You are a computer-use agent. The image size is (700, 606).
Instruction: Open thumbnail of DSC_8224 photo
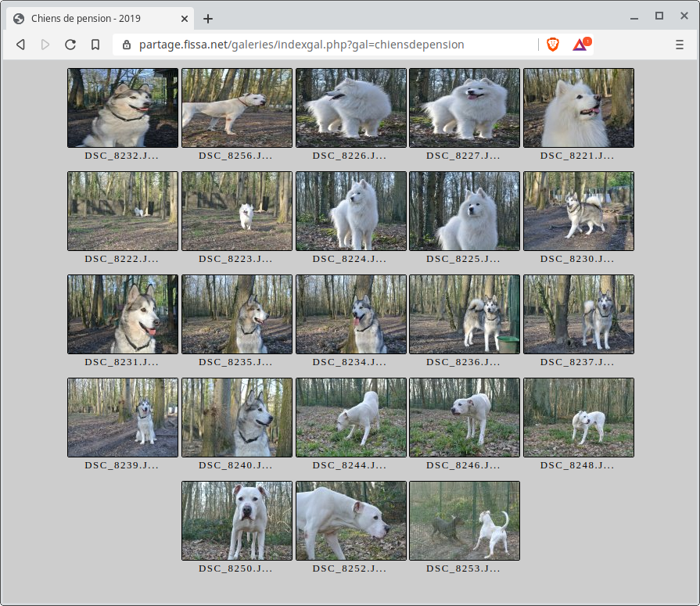tap(351, 211)
